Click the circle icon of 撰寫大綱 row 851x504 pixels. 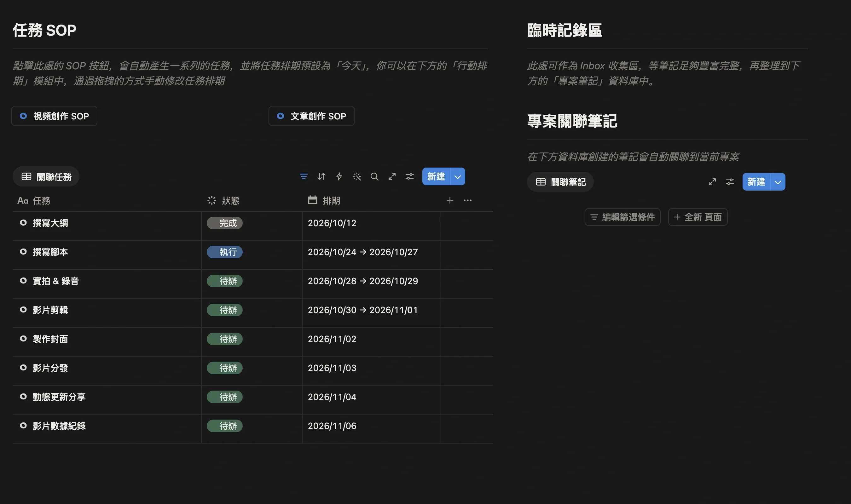pos(23,223)
